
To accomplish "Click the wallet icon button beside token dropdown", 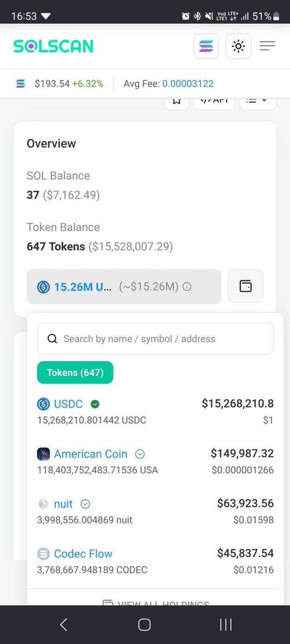I will tap(246, 286).
